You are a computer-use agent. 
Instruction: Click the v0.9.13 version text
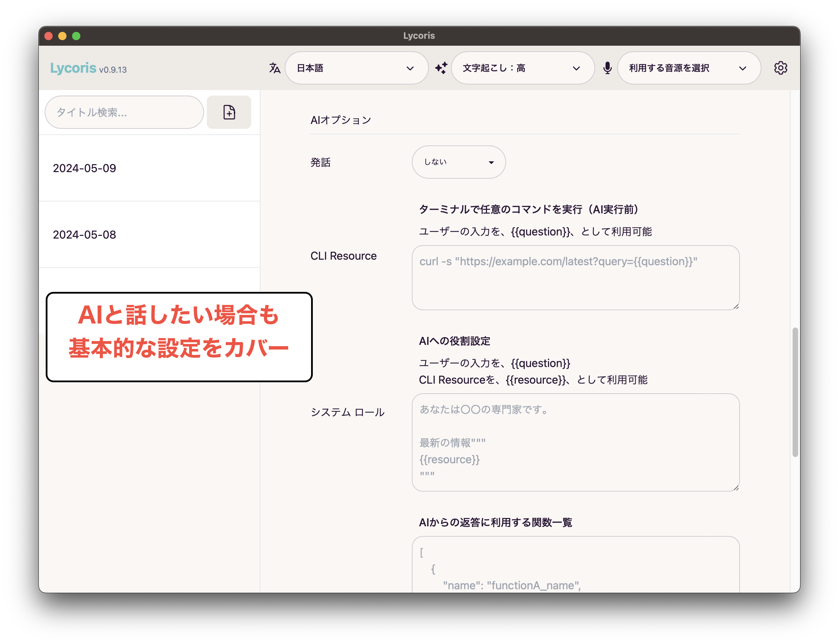pyautogui.click(x=113, y=70)
